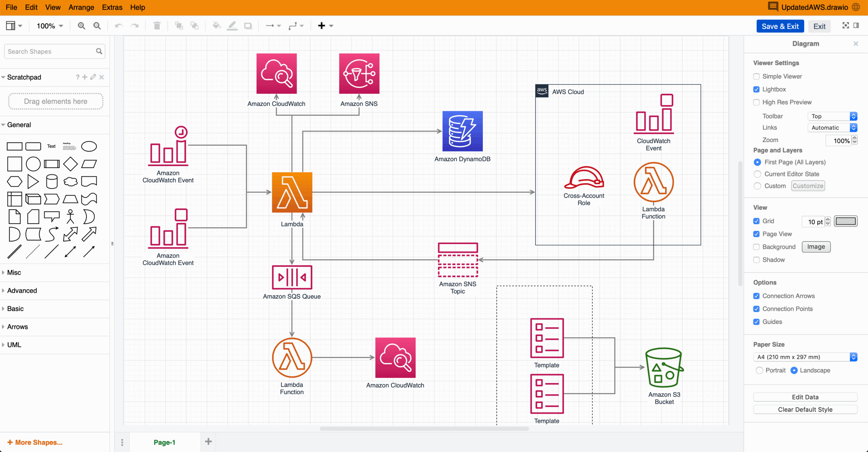The height and width of the screenshot is (452, 868).
Task: Select the Custom radio button
Action: (x=757, y=186)
